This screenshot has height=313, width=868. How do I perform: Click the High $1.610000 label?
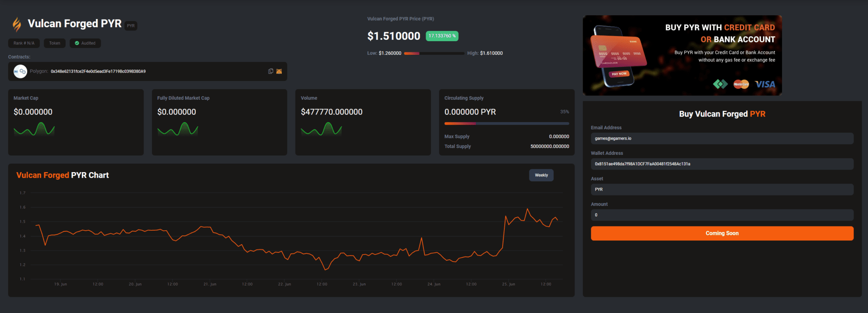click(485, 53)
